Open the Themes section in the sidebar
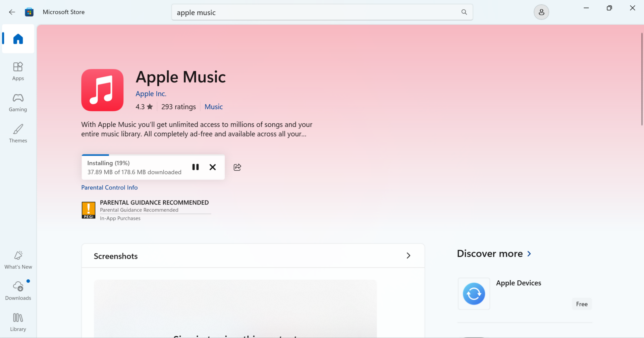Viewport: 644px width, 338px height. click(18, 133)
